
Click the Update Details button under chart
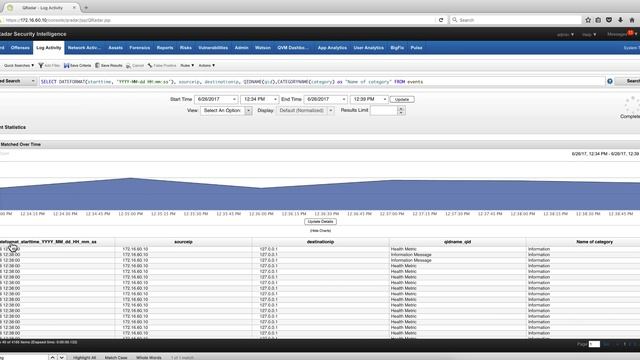tap(320, 222)
